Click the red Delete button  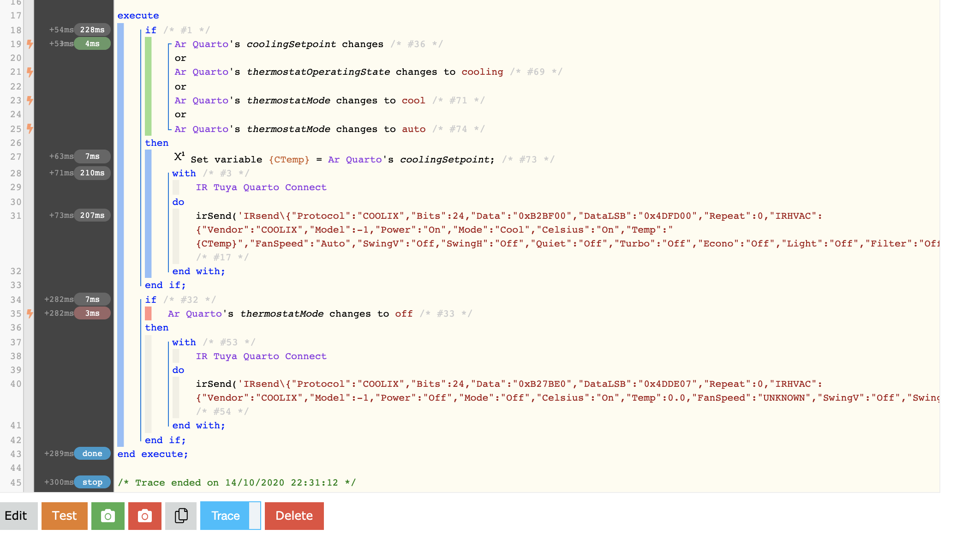point(294,516)
